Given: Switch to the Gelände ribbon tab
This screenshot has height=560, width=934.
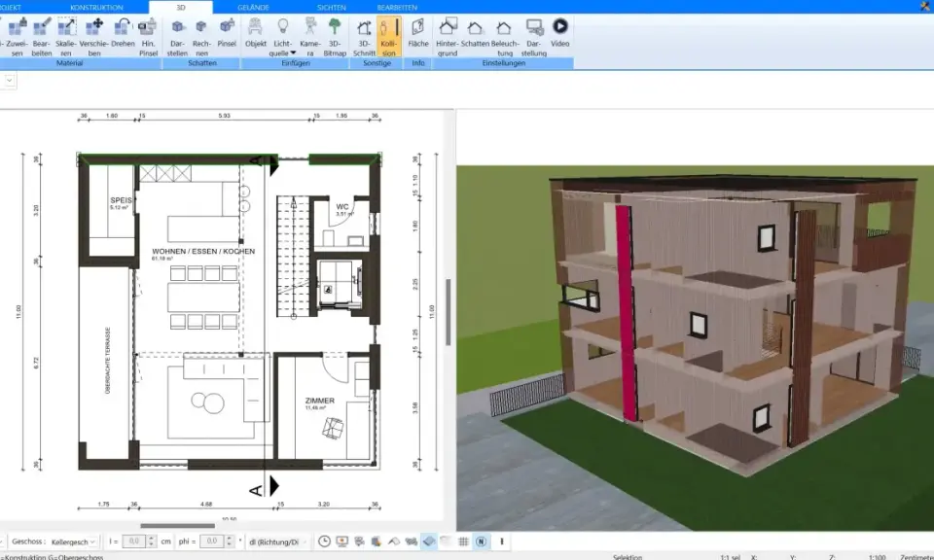Looking at the screenshot, I should (x=253, y=7).
